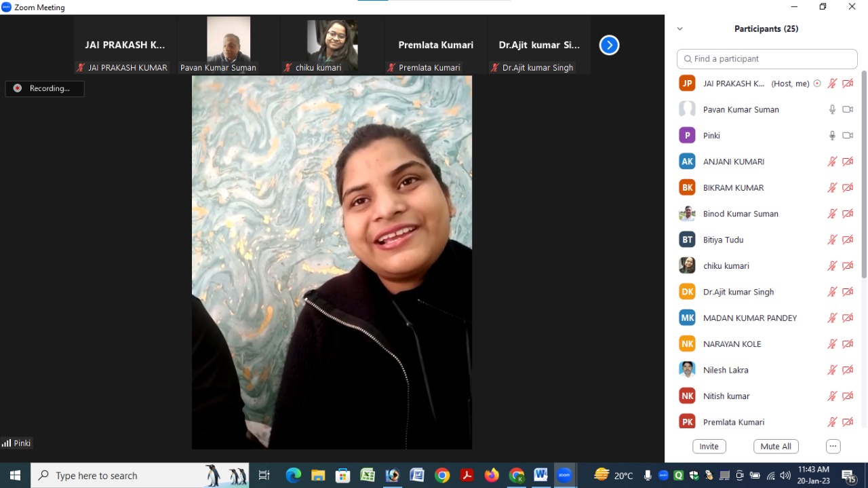Image resolution: width=868 pixels, height=488 pixels.
Task: Click the recording indicator icon beside the host name
Action: coord(817,83)
